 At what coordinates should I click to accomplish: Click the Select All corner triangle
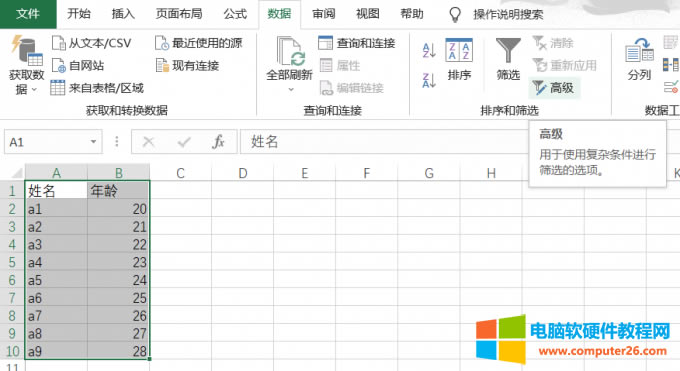16,174
